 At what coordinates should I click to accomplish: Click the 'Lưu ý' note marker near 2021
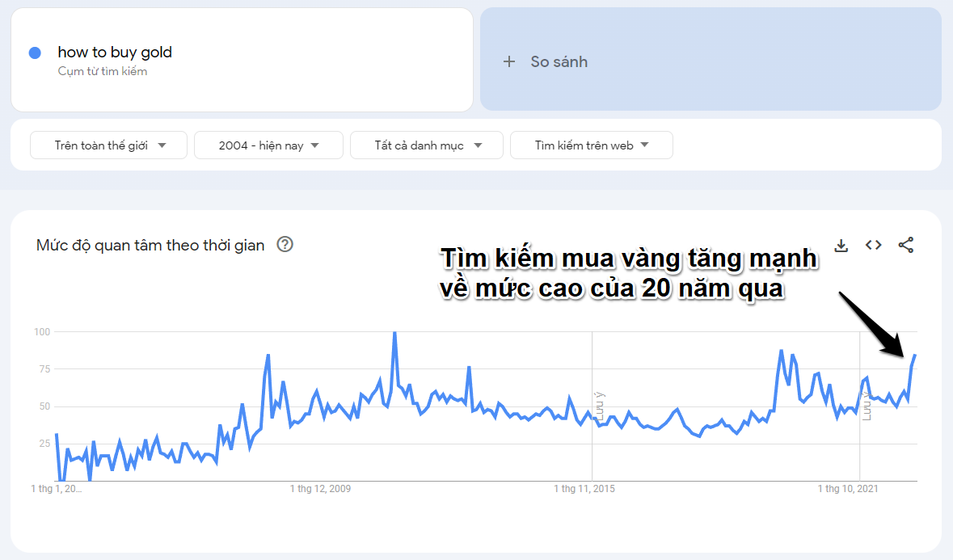(867, 406)
